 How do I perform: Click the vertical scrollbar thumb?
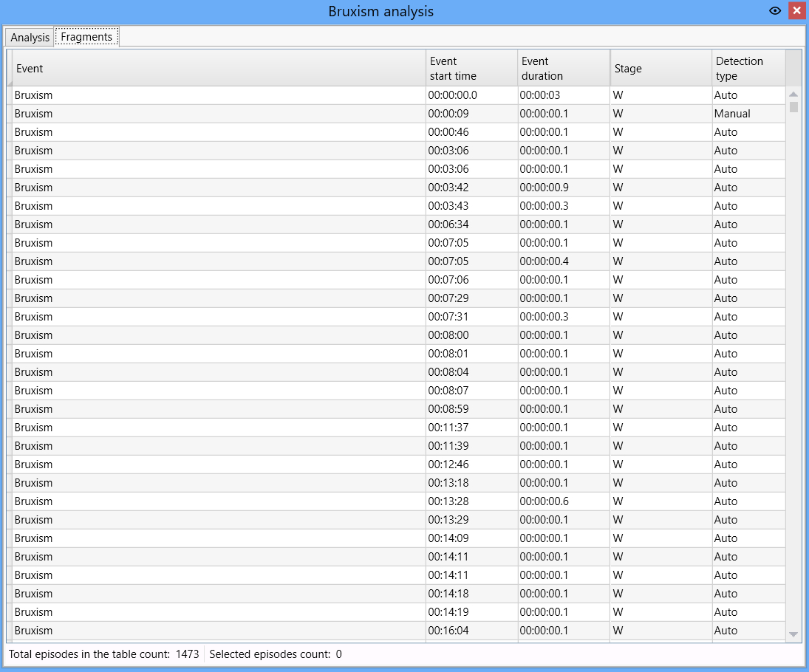(793, 107)
